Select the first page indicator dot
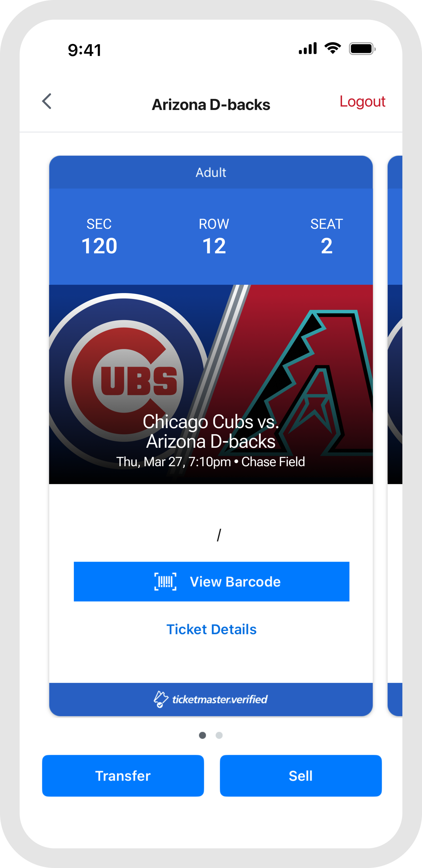 [202, 735]
